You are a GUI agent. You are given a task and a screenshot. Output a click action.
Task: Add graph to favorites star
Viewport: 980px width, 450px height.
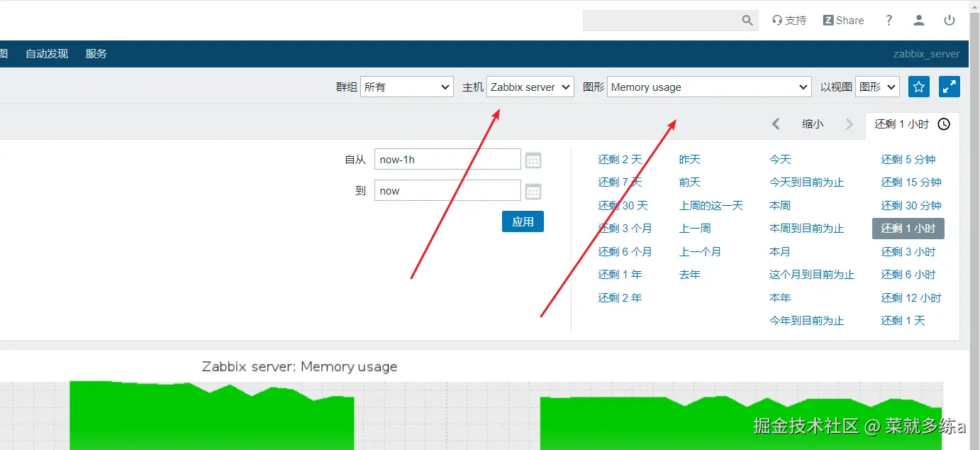pos(919,87)
